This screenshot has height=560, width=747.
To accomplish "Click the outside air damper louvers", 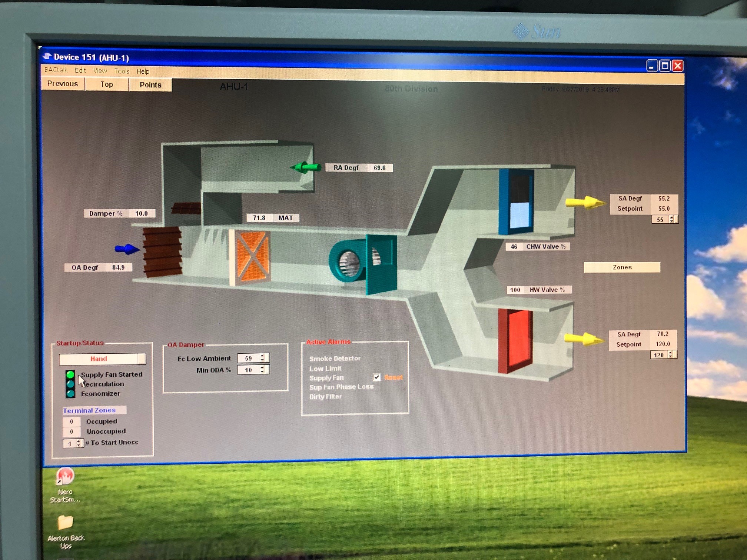I will [162, 252].
